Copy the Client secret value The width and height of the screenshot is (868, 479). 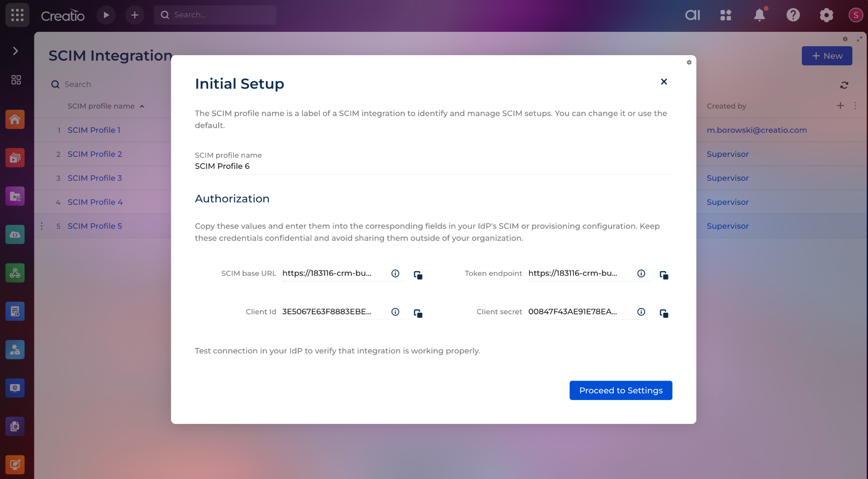664,313
